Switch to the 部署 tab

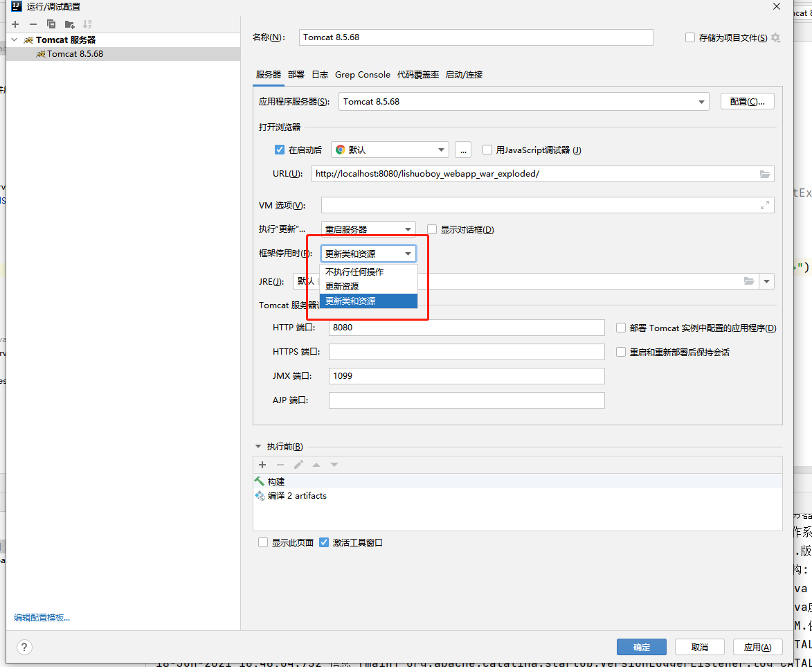click(296, 75)
